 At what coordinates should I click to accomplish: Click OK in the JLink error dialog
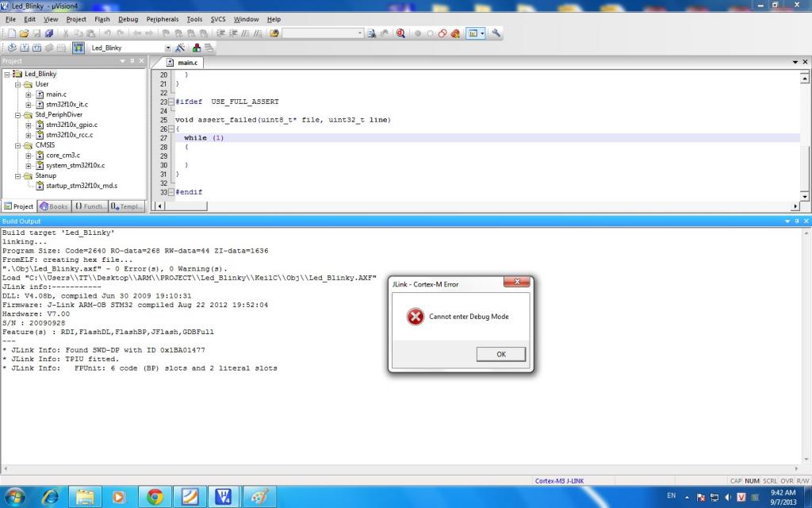501,354
